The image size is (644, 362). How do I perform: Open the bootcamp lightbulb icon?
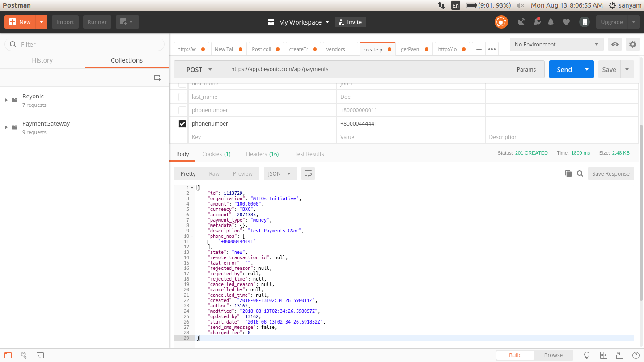pos(587,355)
